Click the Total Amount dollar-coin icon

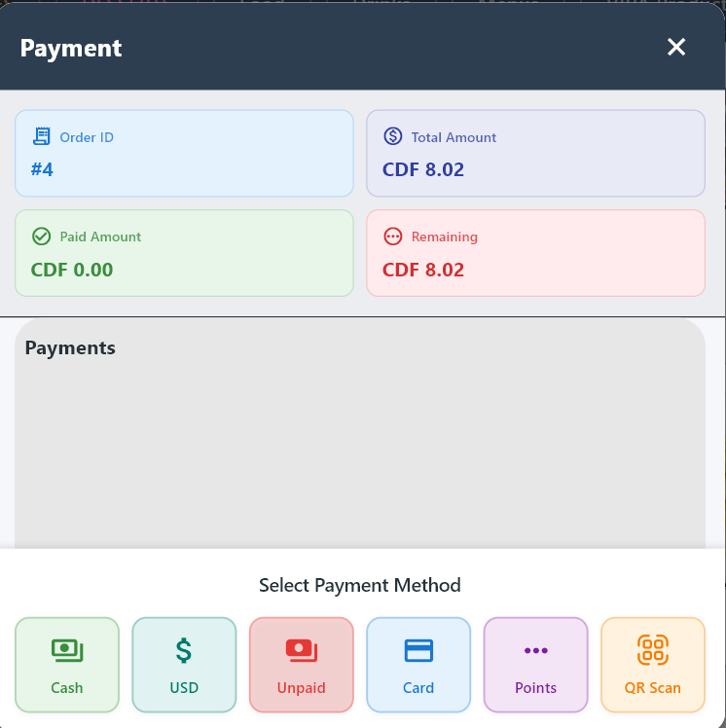[x=393, y=136]
